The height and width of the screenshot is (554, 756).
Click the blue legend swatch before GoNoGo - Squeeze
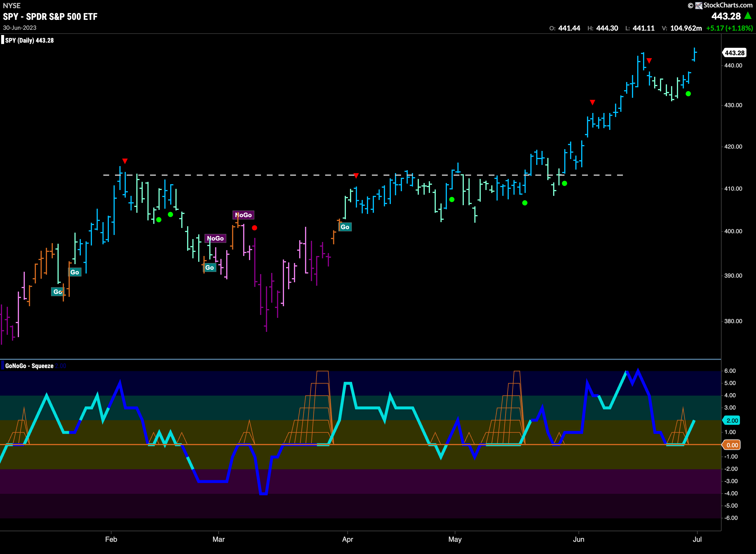(x=3, y=365)
